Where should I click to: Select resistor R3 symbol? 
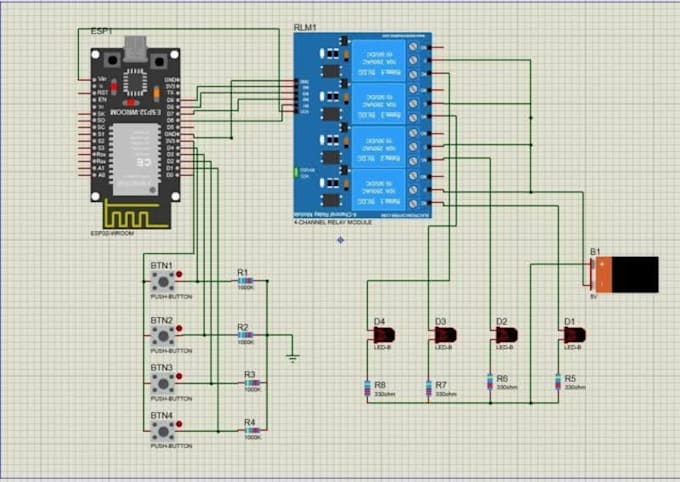[x=252, y=383]
